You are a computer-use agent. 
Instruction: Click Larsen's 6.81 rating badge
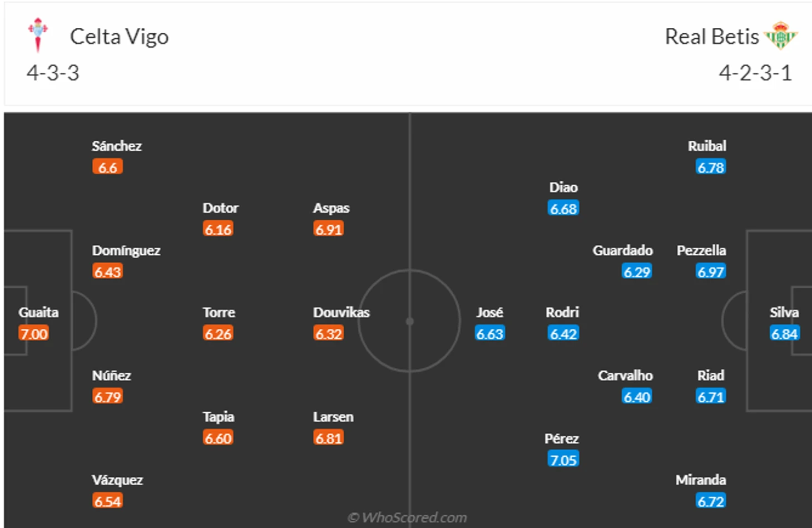(x=329, y=438)
